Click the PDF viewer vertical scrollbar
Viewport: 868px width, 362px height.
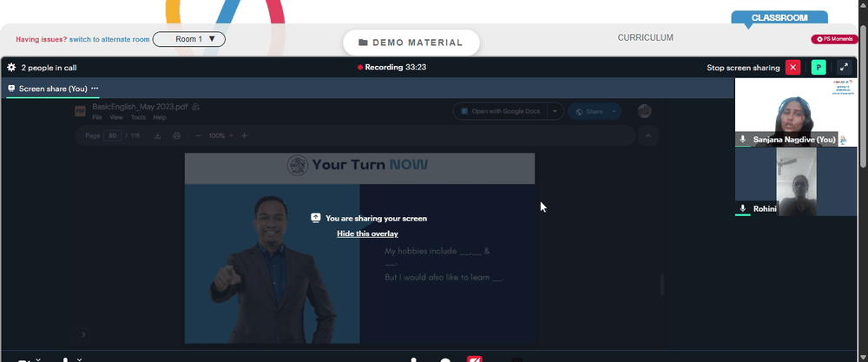[x=661, y=285]
